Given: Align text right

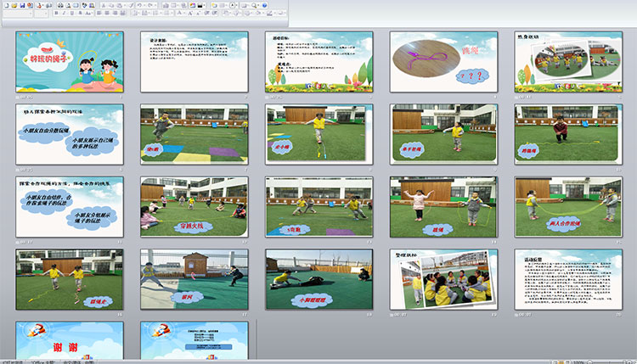Looking at the screenshot, I should pos(115,13).
